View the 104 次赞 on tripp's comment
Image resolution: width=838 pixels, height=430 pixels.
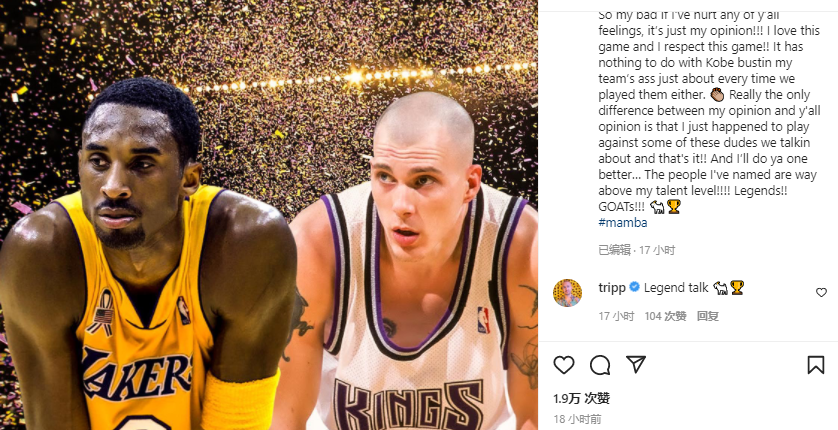pos(665,316)
